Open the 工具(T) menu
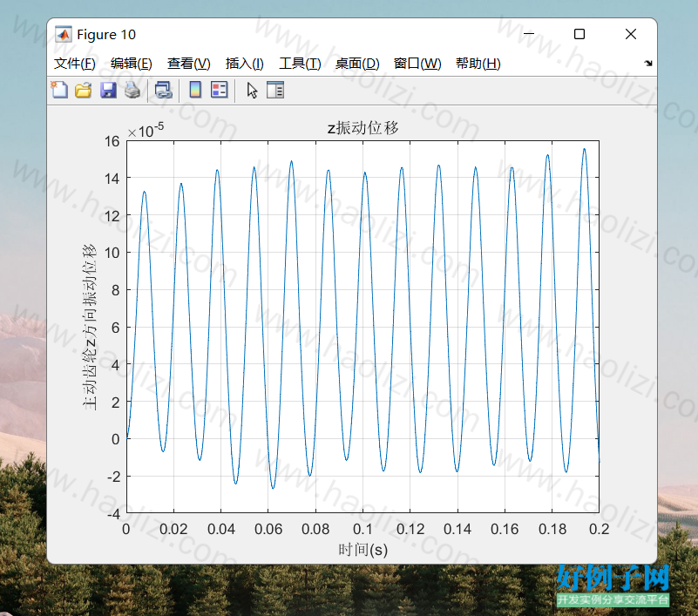Screen dimensions: 698x616 [x=300, y=64]
